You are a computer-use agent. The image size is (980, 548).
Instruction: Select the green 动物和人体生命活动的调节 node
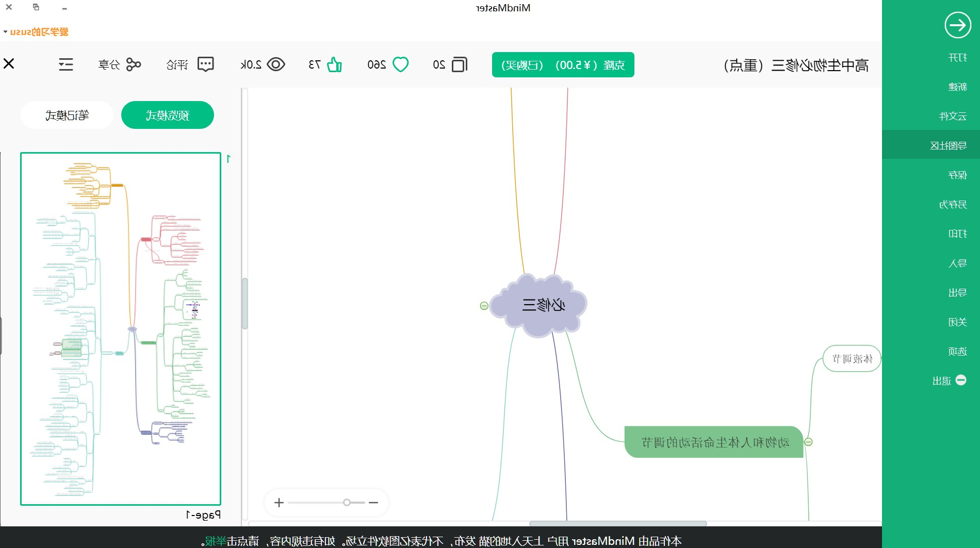(x=714, y=442)
